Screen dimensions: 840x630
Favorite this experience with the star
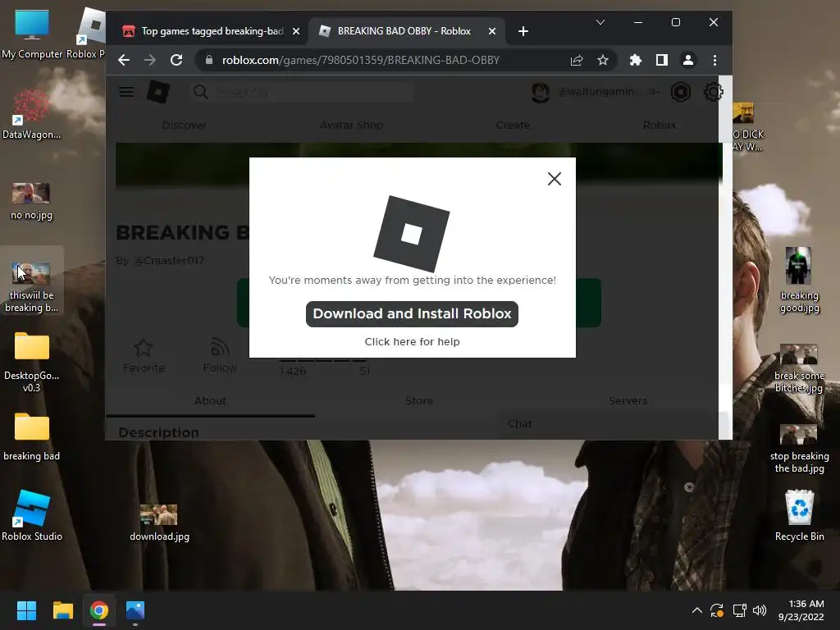coord(144,356)
